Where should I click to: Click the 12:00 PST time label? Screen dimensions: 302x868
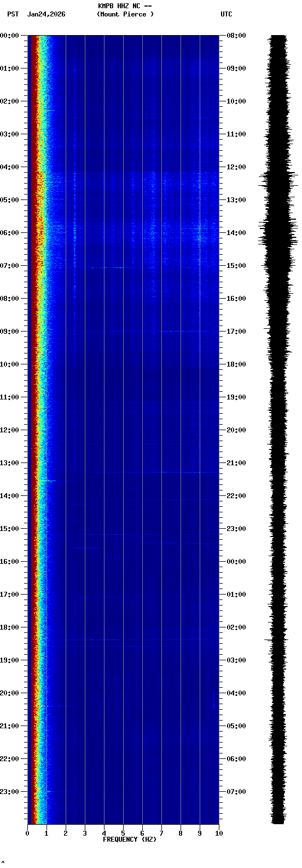[10, 430]
